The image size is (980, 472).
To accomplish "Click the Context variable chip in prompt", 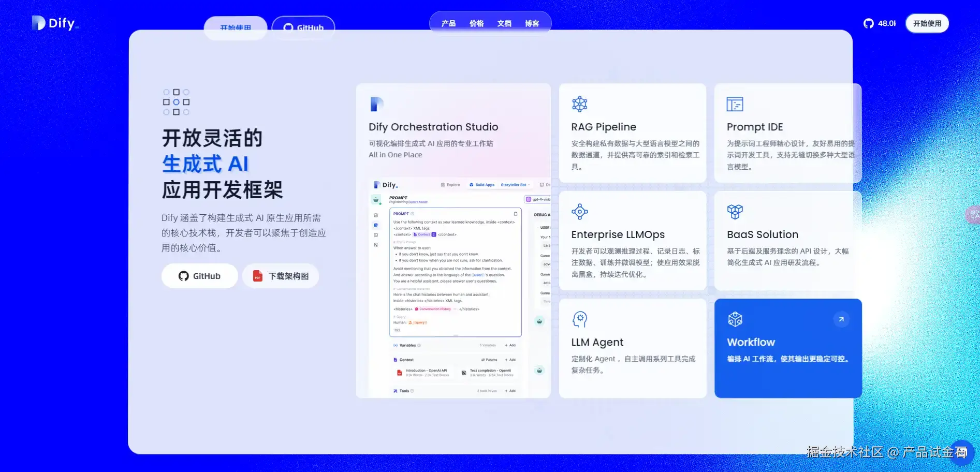I will 425,234.
